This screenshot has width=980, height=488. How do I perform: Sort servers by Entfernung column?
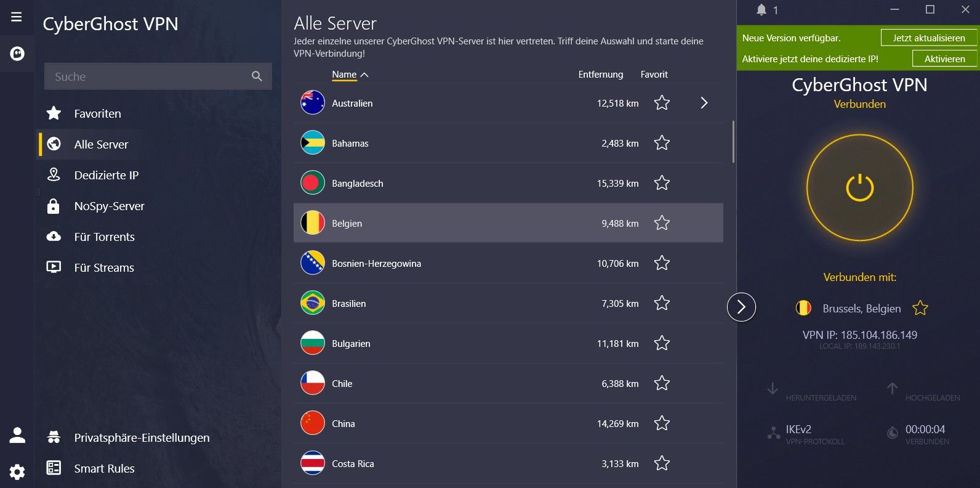tap(601, 75)
